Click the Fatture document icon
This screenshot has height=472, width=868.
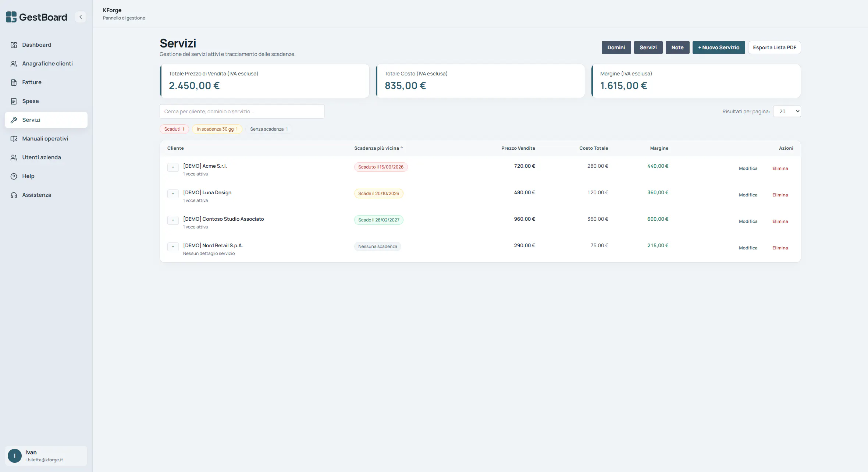14,82
